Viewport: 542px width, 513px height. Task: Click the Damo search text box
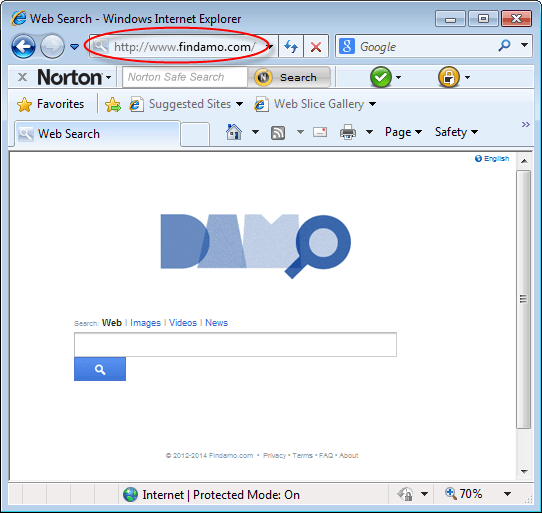(235, 344)
